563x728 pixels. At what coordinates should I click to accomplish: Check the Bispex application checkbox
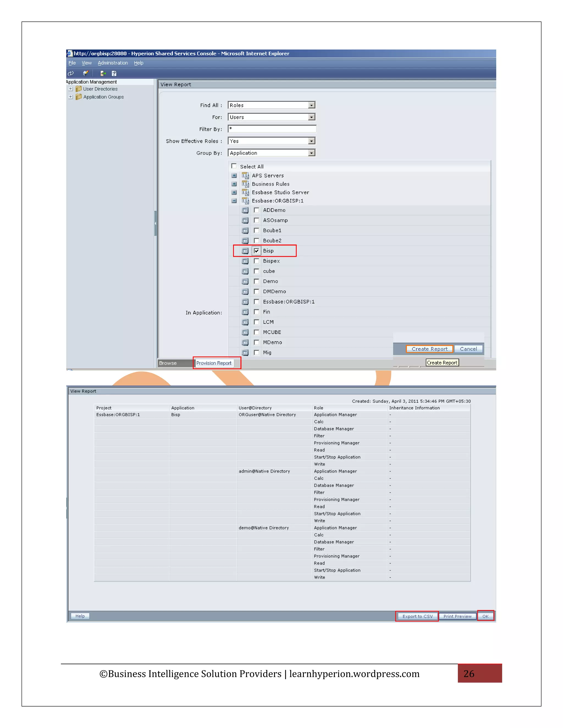click(256, 261)
